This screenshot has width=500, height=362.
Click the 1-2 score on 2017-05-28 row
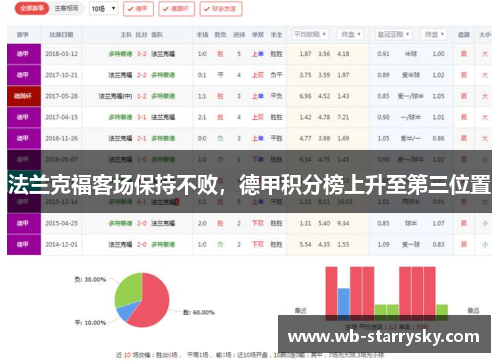[142, 96]
